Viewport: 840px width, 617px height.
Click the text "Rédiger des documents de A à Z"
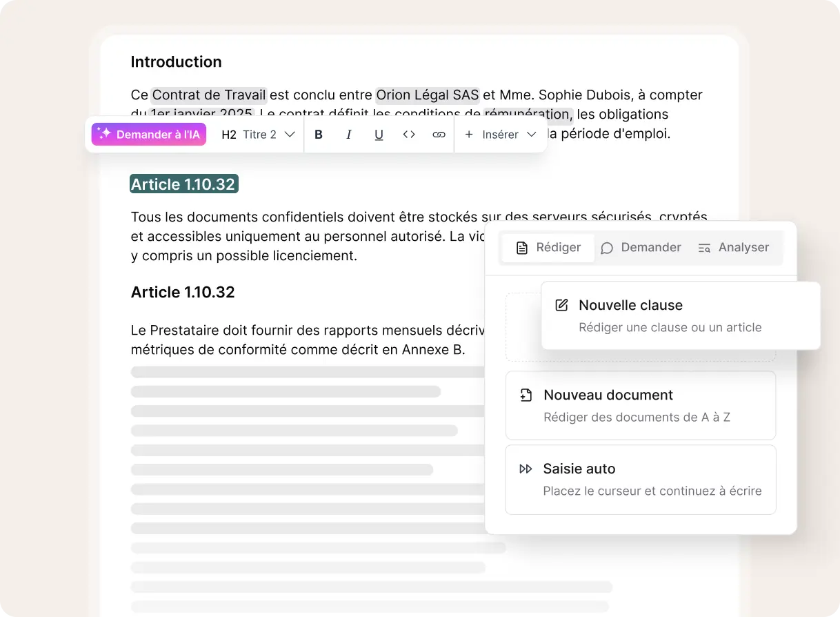(637, 418)
